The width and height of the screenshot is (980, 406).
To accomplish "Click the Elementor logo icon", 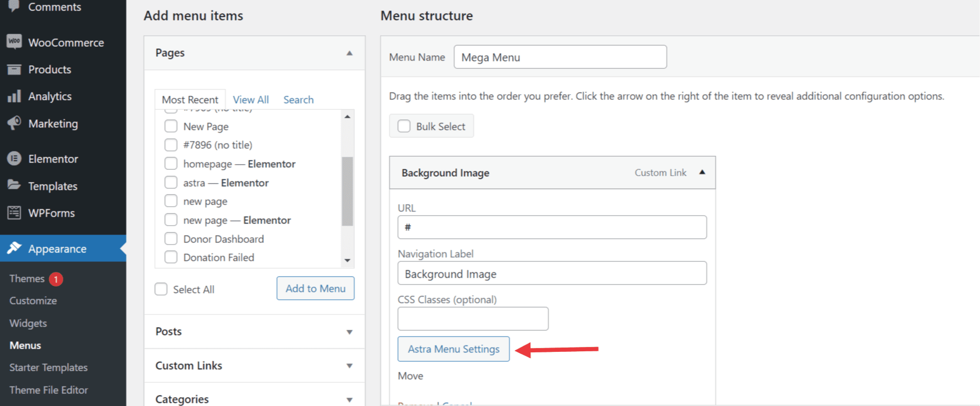I will pos(14,158).
